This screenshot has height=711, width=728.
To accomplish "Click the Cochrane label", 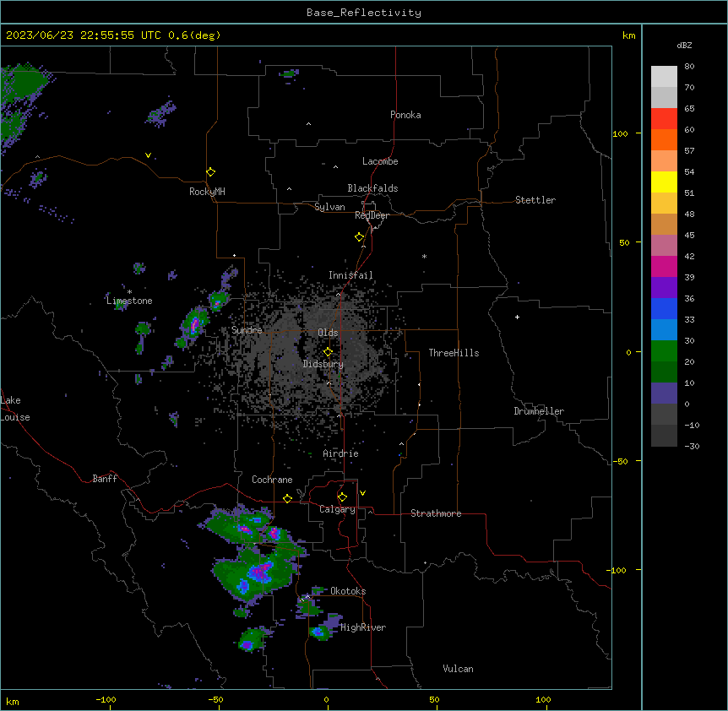I will (x=272, y=480).
